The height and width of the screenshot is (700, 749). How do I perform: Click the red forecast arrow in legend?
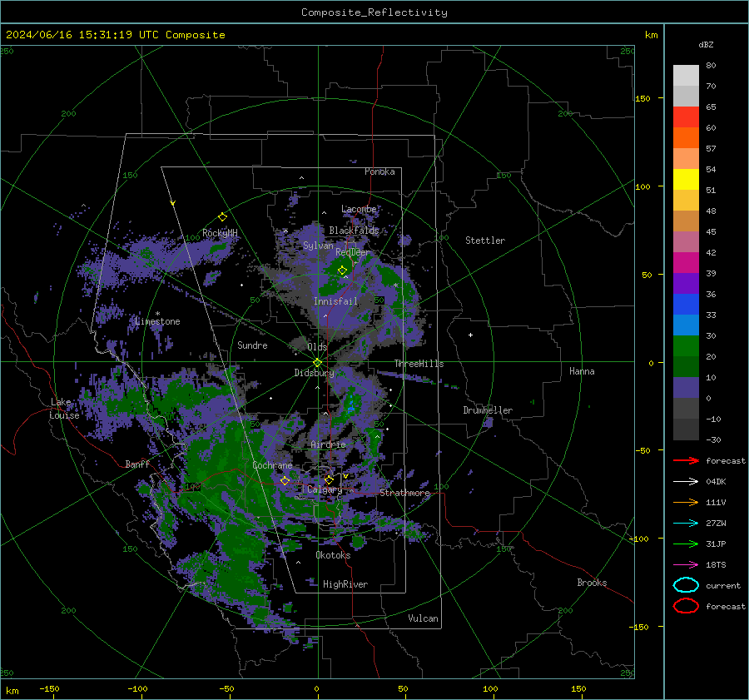686,460
